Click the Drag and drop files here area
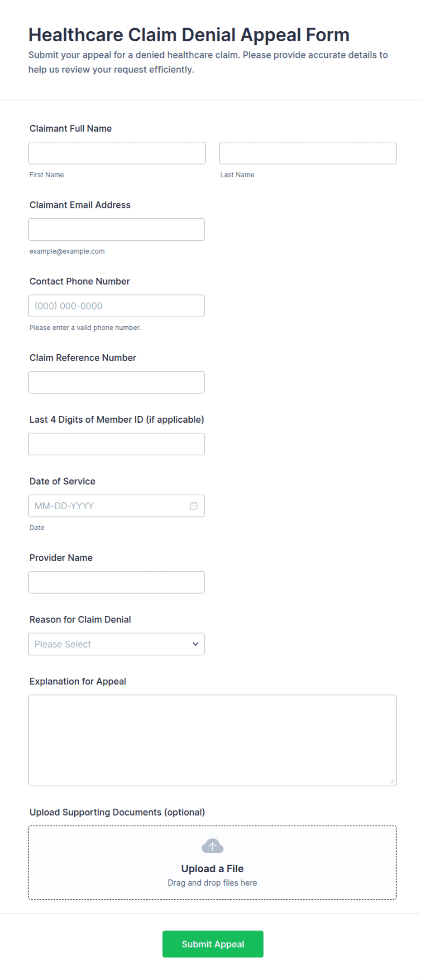The height and width of the screenshot is (980, 421). (212, 883)
